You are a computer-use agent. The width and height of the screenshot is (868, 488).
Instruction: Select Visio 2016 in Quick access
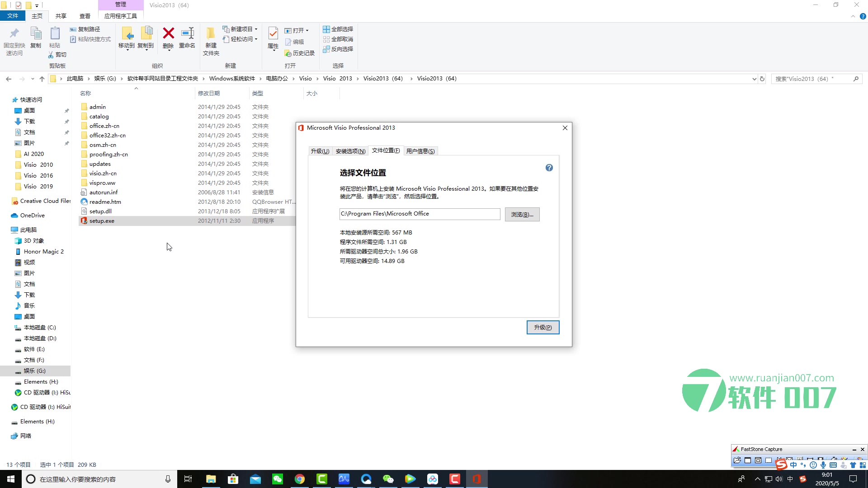pyautogui.click(x=38, y=176)
